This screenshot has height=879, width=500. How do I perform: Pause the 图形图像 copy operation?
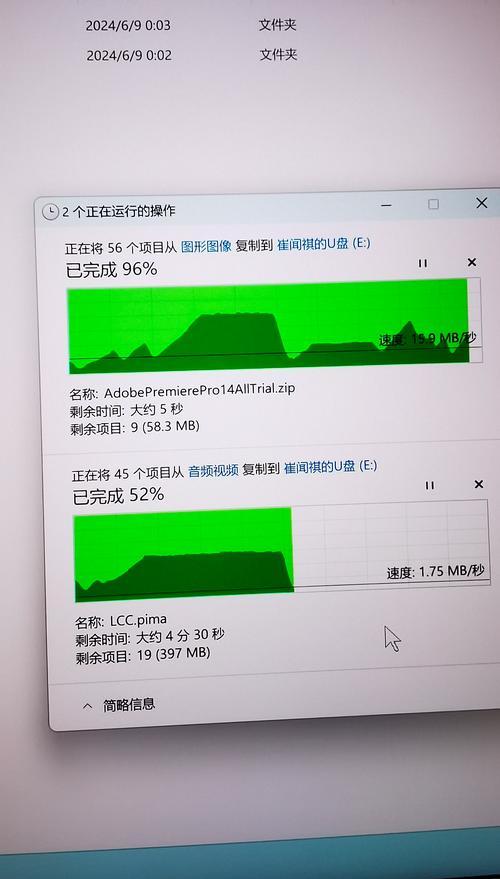(x=423, y=263)
